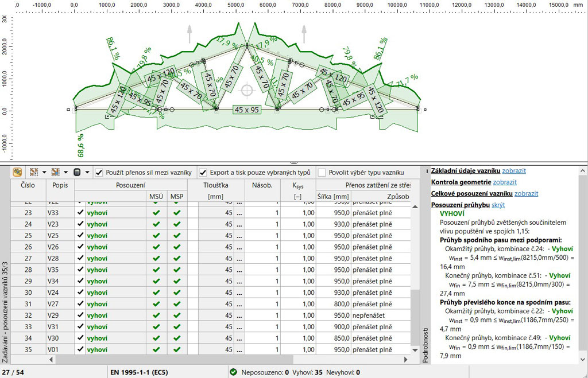Viewport: 588px width, 378px height.
Task: Open the vertical Podrobnosti side tab
Action: (x=425, y=337)
